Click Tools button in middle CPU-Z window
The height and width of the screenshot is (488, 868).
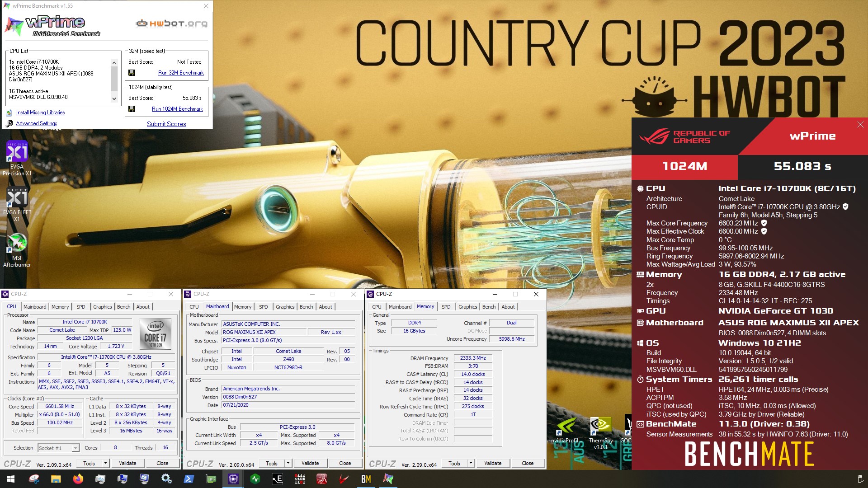pyautogui.click(x=272, y=463)
